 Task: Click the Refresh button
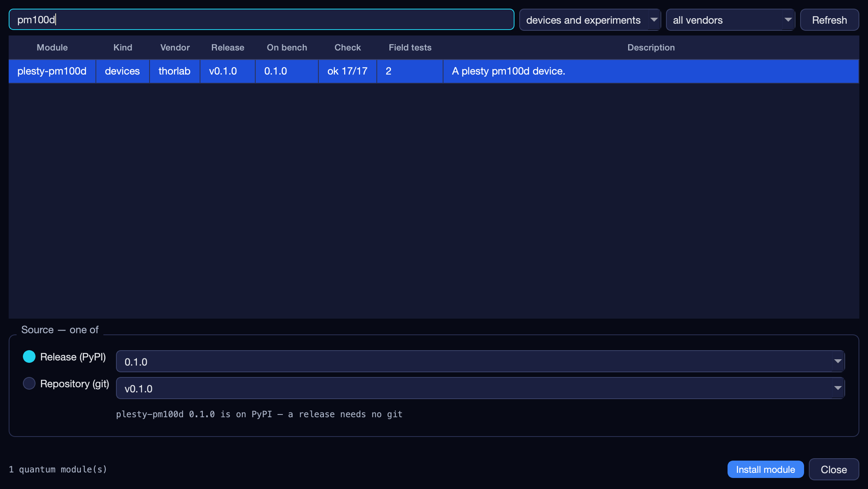pos(829,20)
